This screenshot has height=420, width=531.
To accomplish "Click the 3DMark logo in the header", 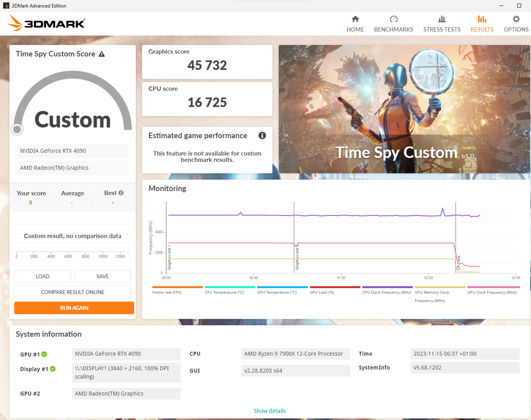I will coord(46,23).
